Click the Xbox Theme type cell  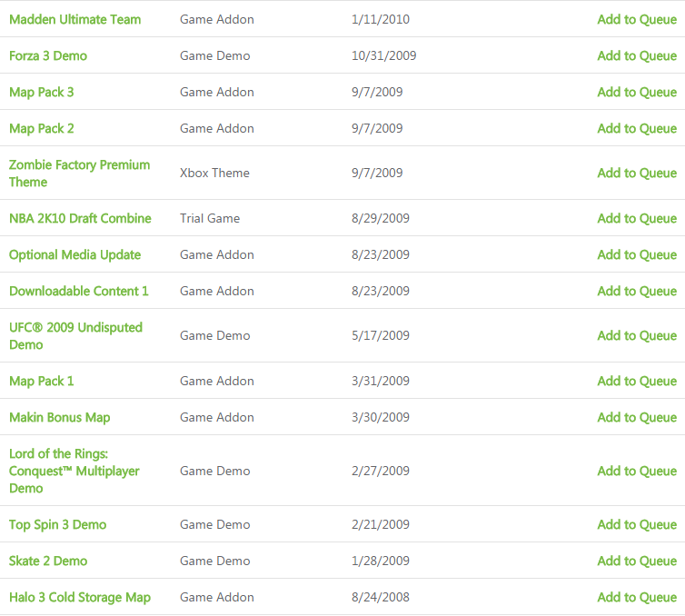[214, 173]
